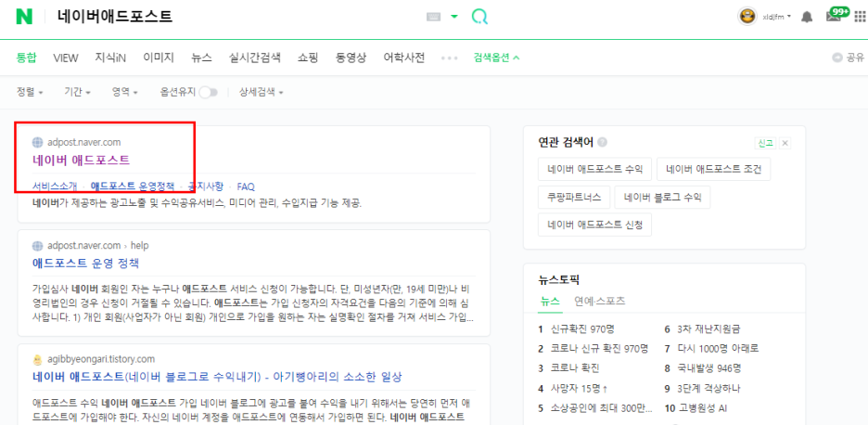The height and width of the screenshot is (425, 868).
Task: Switch to the 실시간검색 tab
Action: click(x=255, y=58)
